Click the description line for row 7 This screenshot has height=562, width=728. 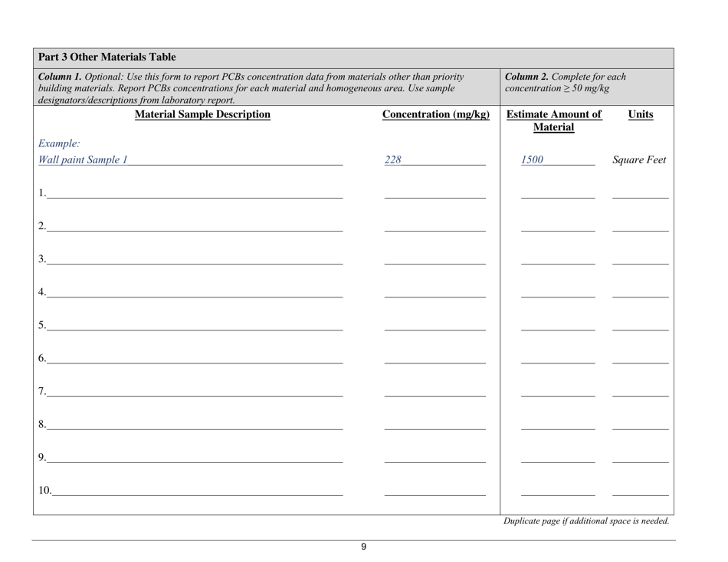(x=192, y=392)
